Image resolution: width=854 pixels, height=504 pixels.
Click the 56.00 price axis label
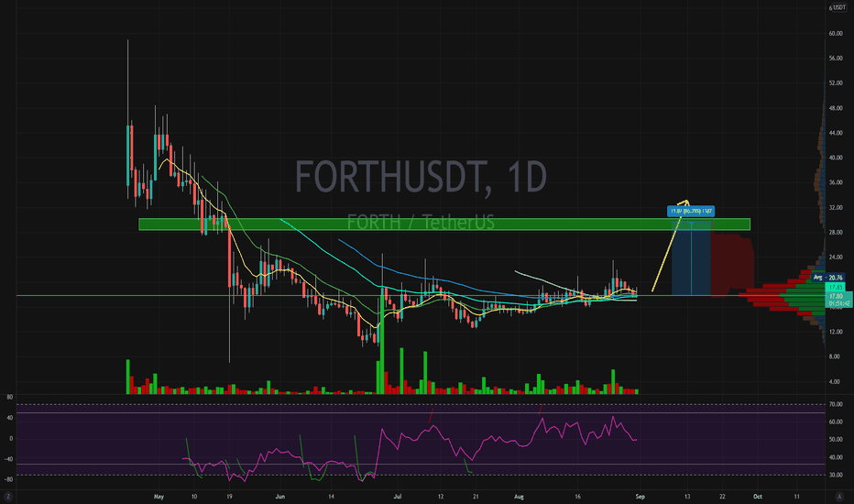tap(836, 59)
